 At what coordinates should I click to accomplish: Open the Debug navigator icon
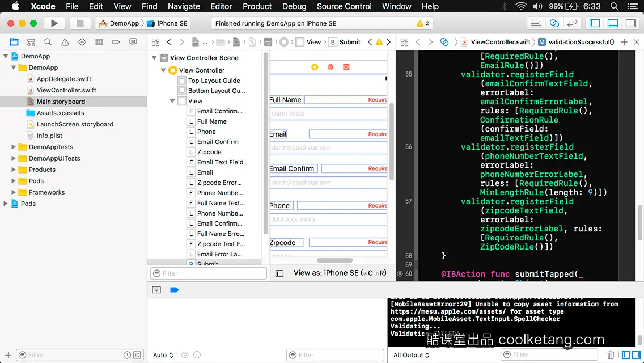tap(99, 42)
